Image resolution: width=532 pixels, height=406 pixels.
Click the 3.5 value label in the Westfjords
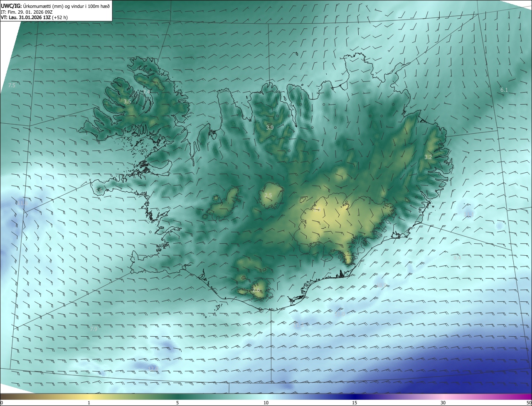coord(128,101)
